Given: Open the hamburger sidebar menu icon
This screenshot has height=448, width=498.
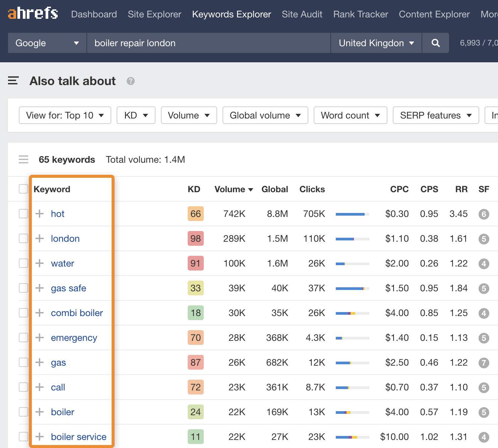Looking at the screenshot, I should click(x=13, y=81).
